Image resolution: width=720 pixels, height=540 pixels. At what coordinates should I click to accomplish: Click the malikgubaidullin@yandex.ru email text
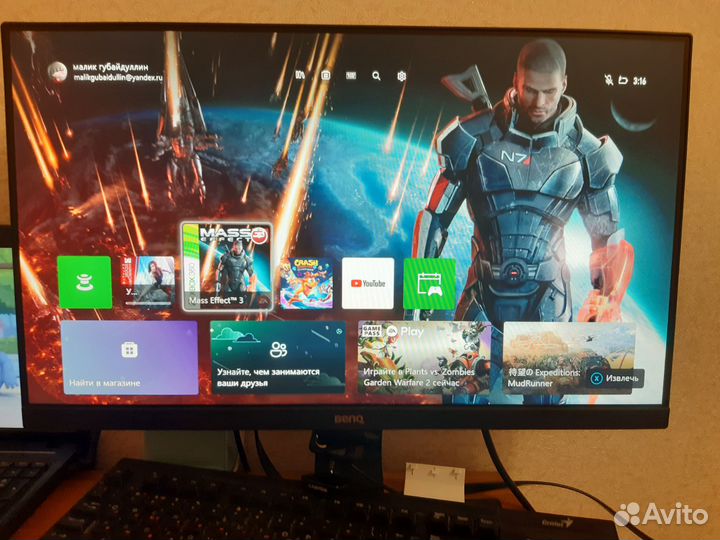tap(118, 78)
